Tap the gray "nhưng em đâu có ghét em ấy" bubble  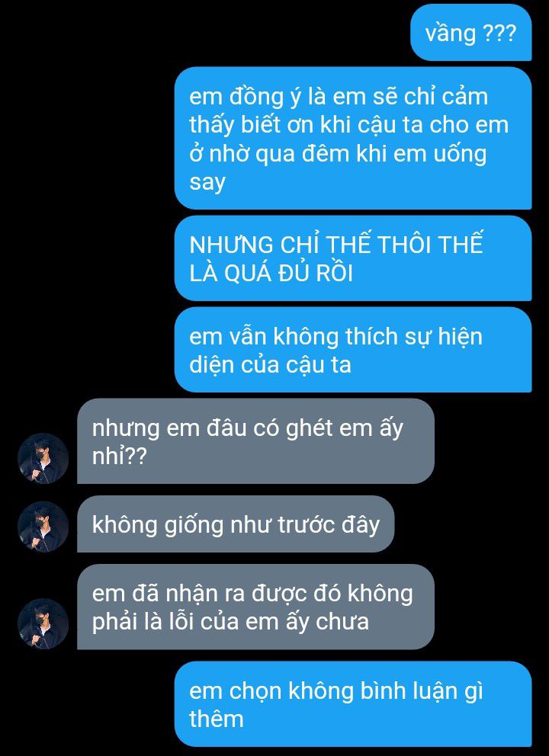pos(255,441)
